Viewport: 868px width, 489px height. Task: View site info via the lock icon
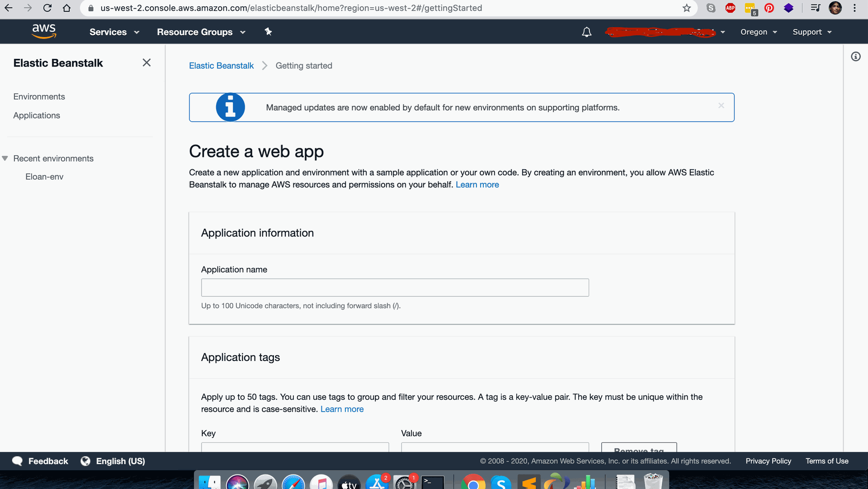91,8
